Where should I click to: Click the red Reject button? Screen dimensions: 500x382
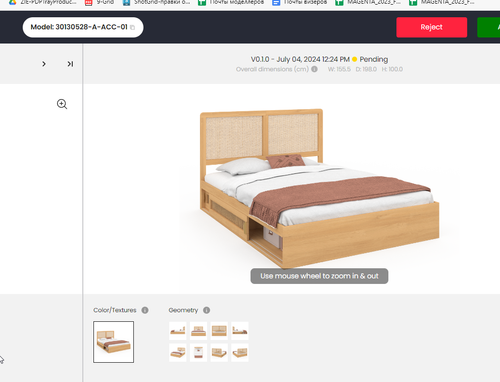432,27
